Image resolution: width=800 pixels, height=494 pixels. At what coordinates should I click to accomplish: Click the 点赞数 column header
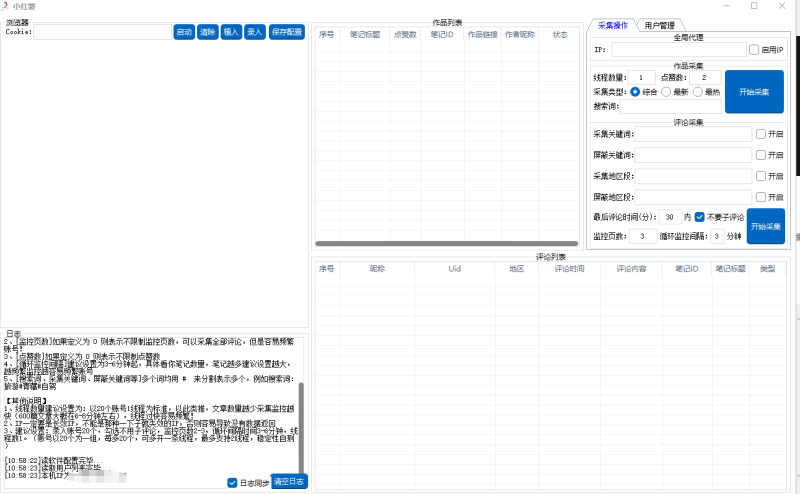pyautogui.click(x=406, y=35)
